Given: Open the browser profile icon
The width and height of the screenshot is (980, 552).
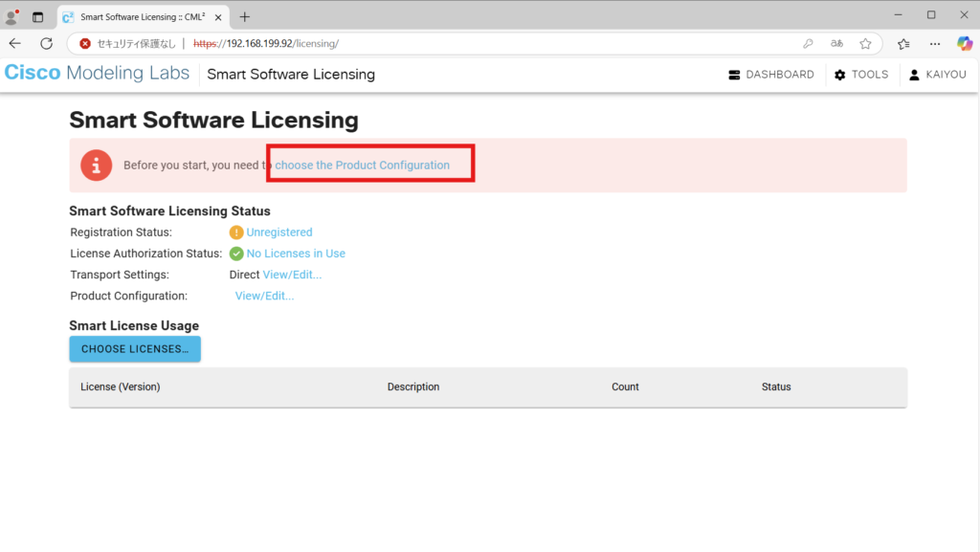Looking at the screenshot, I should [12, 16].
